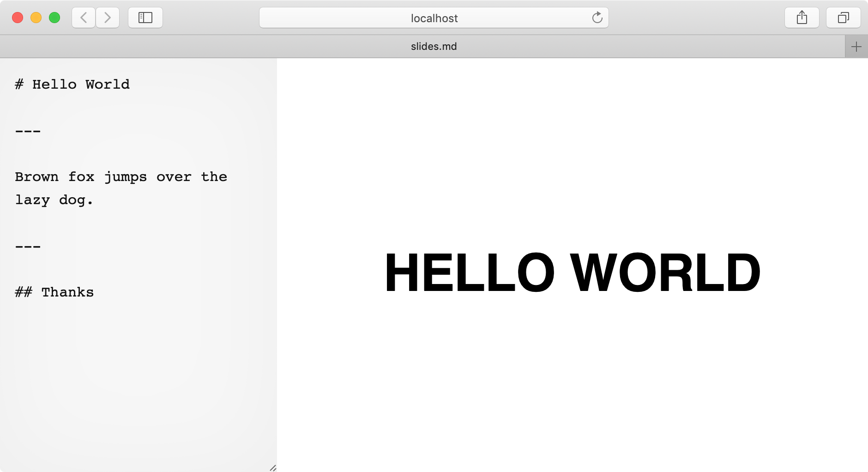
Task: Show the tab overview
Action: 844,18
